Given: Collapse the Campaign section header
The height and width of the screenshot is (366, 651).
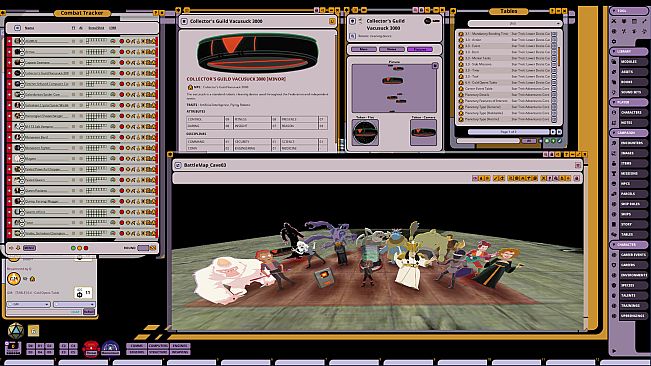Looking at the screenshot, I should click(628, 133).
